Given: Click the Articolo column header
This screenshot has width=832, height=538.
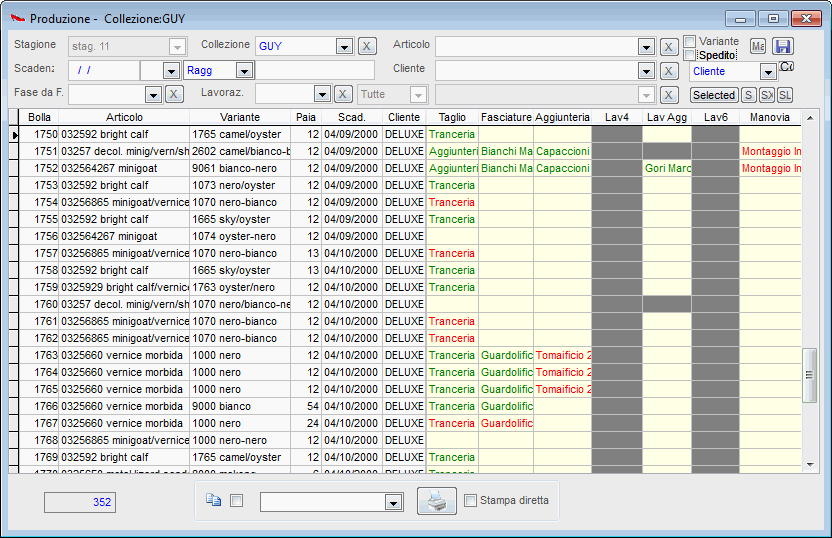Looking at the screenshot, I should tap(124, 117).
